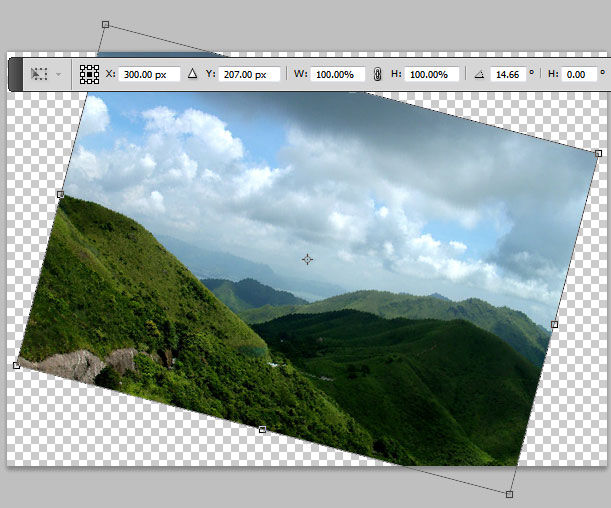Click the options bar grip handle
The height and width of the screenshot is (508, 611).
pyautogui.click(x=16, y=74)
